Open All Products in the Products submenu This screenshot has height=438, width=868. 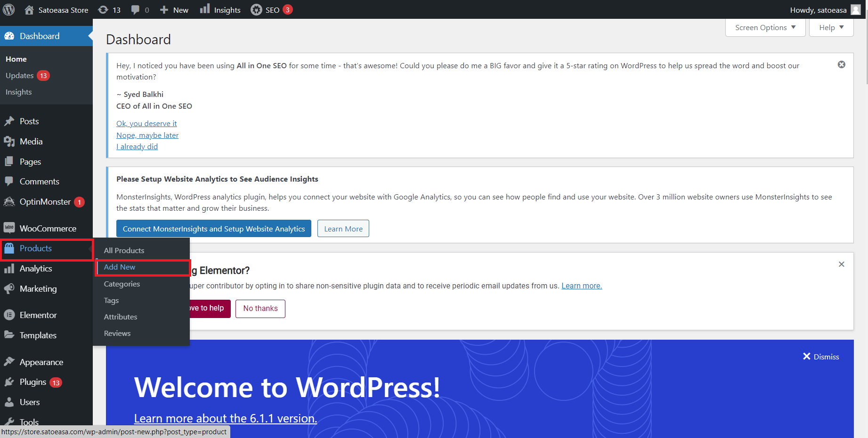(x=124, y=250)
